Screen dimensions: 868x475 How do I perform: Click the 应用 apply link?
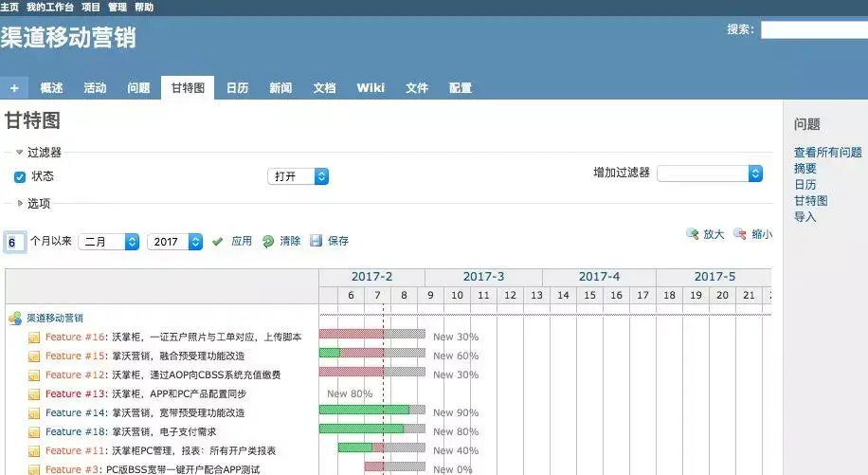pos(242,241)
